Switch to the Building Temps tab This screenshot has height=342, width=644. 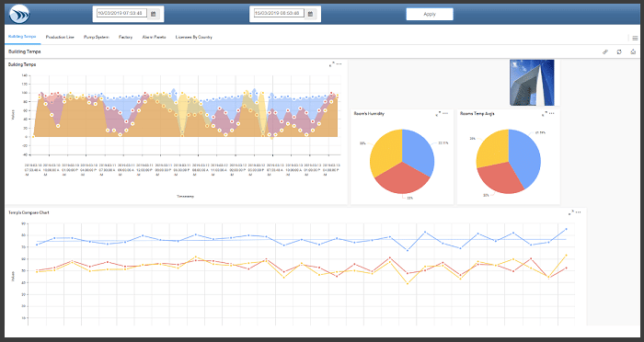point(22,37)
